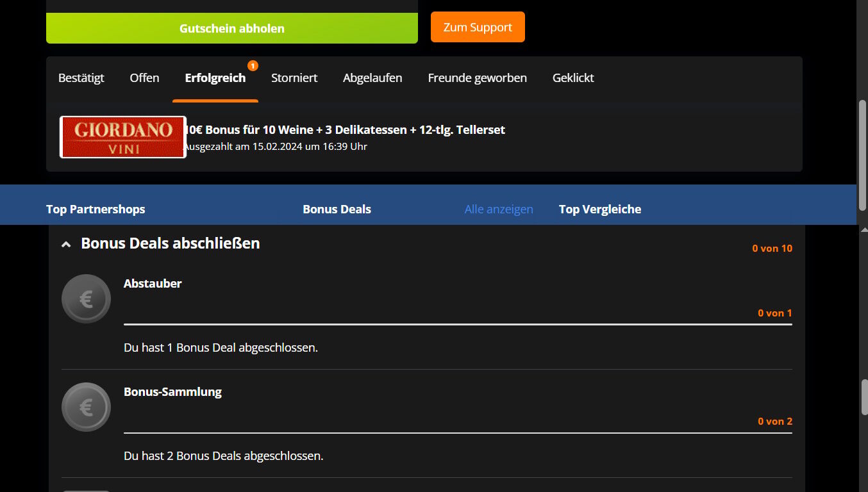This screenshot has width=868, height=492.
Task: Click the Bonus-Sammlung progress bar
Action: (458, 432)
